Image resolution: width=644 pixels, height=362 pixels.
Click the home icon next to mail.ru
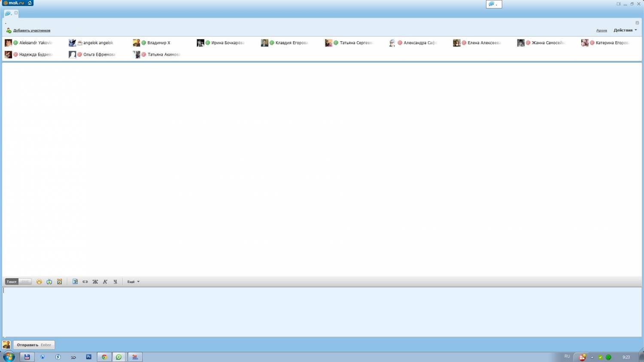point(30,3)
